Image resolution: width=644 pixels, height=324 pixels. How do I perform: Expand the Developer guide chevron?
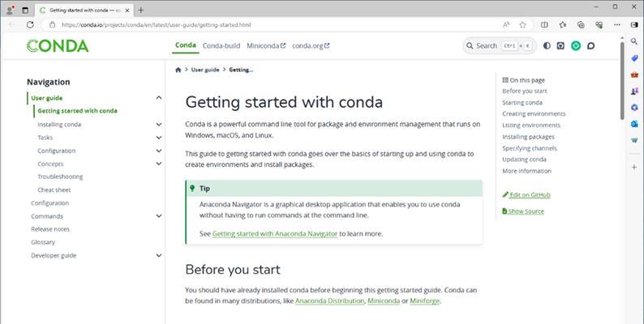(x=159, y=255)
